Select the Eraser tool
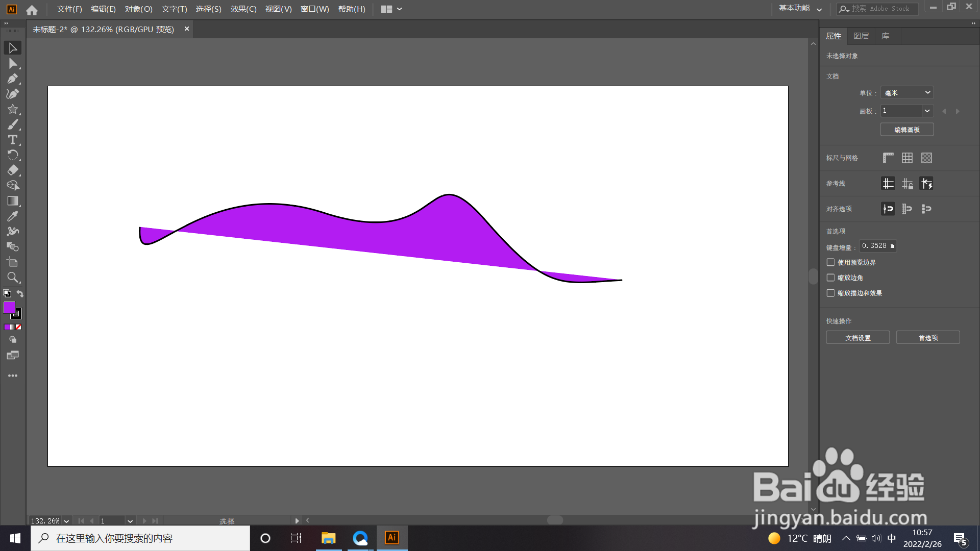The width and height of the screenshot is (980, 551). (x=12, y=170)
